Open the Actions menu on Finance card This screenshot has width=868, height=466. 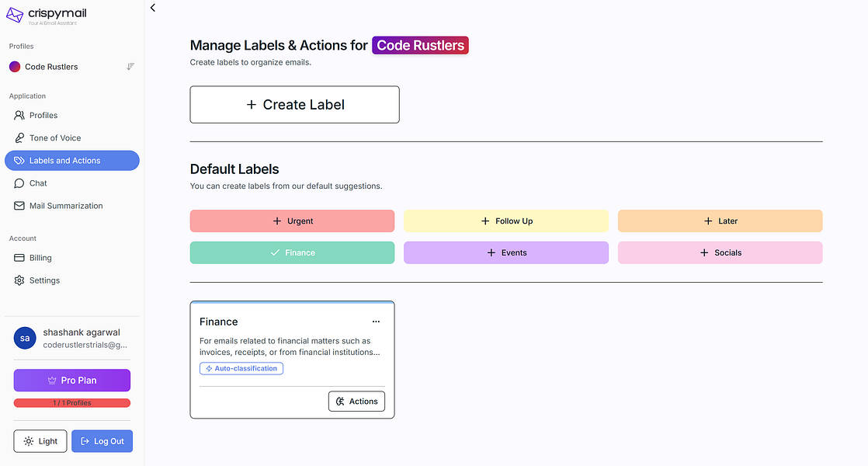[356, 402]
